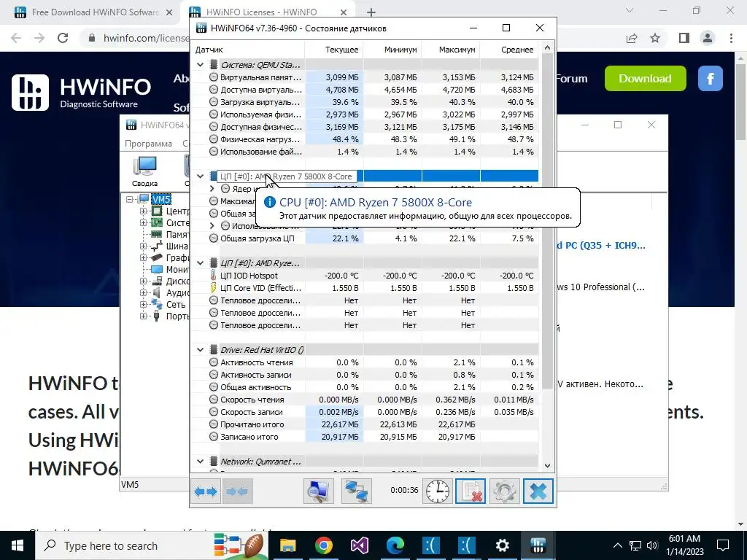Click the collapse columns arrows button
The height and width of the screenshot is (560, 747).
pos(237,491)
